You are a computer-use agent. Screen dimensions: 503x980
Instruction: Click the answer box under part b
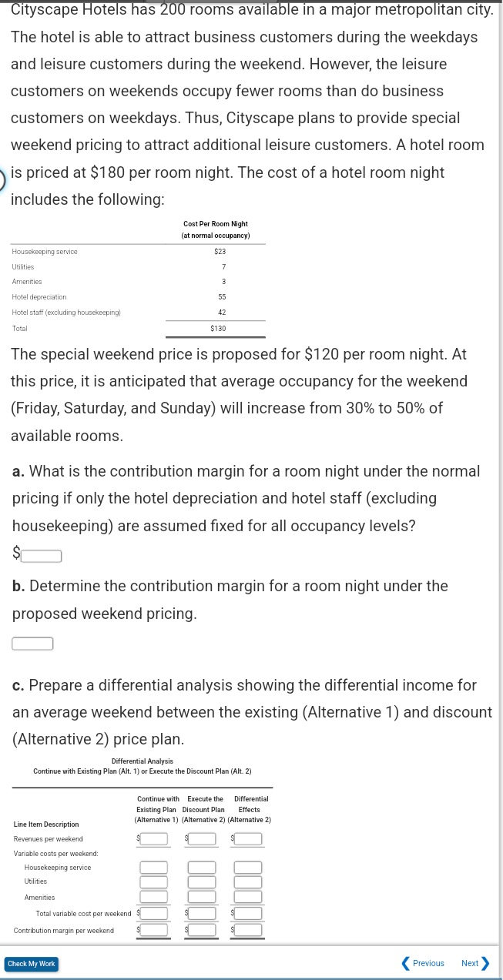tap(32, 643)
